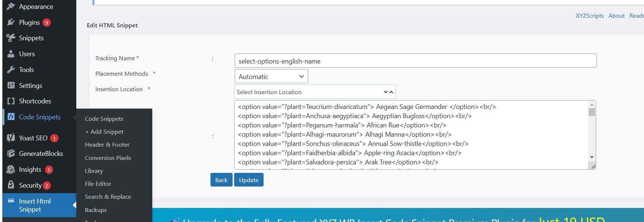Viewport: 644px width, 222px height.
Task: Click Yoast SEO notification badge 1
Action: (x=54, y=138)
